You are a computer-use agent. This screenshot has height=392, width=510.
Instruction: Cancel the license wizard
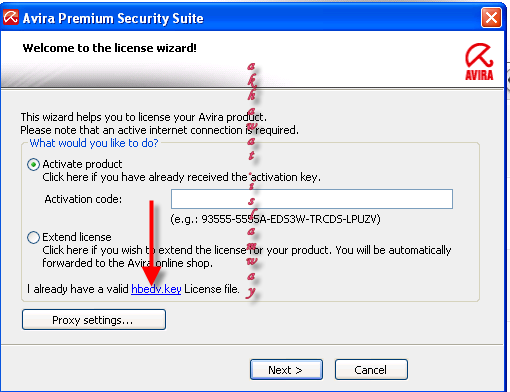click(371, 369)
